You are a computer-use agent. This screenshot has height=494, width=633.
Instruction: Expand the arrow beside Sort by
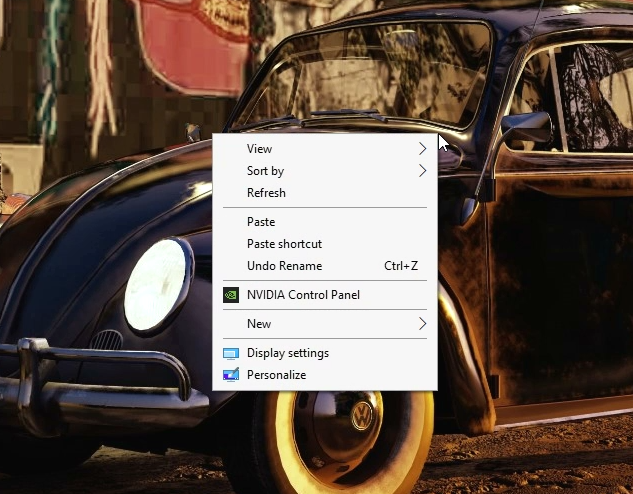422,171
